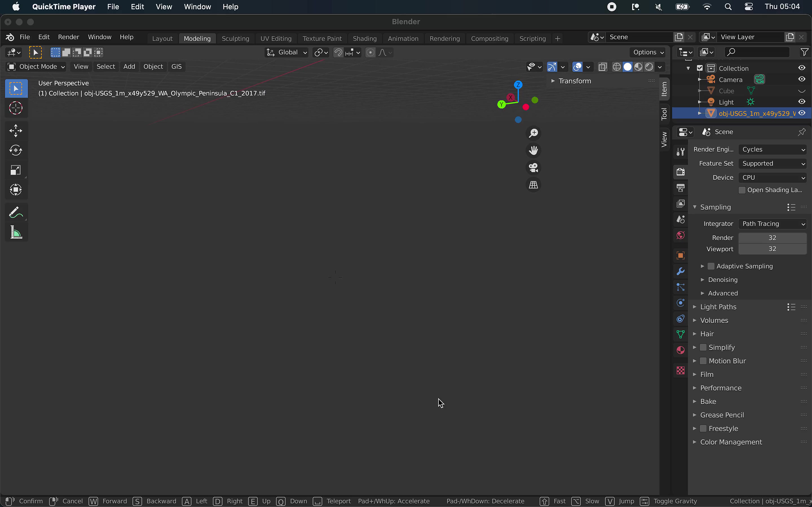Image resolution: width=812 pixels, height=507 pixels.
Task: Switch to the Shading workspace tab
Action: point(364,39)
